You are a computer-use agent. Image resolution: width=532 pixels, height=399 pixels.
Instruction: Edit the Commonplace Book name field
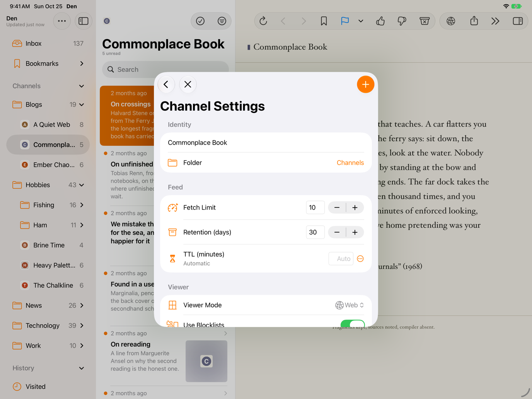click(266, 143)
